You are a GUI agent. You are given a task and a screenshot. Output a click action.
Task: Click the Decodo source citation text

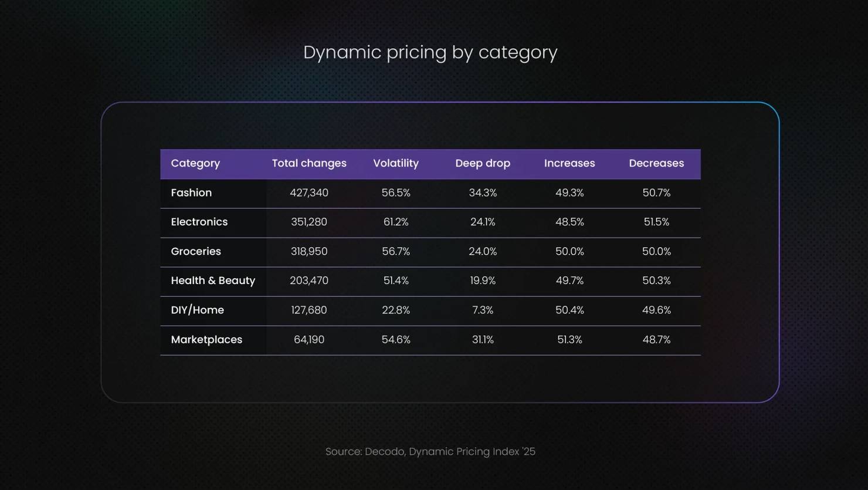coord(430,451)
